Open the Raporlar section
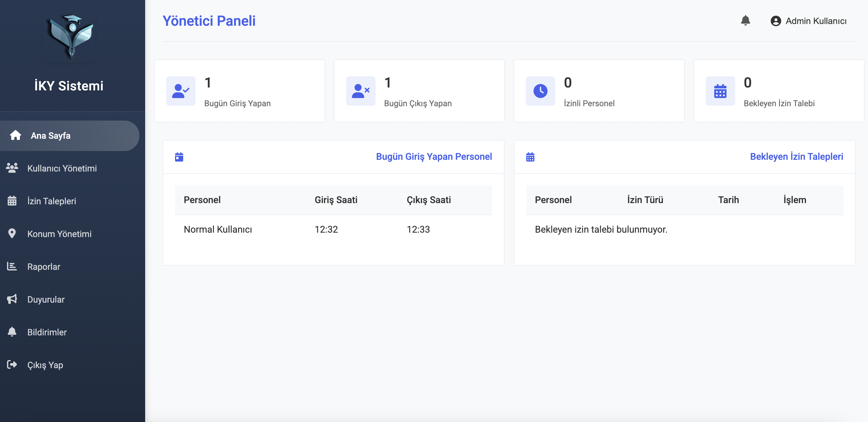 [x=44, y=267]
